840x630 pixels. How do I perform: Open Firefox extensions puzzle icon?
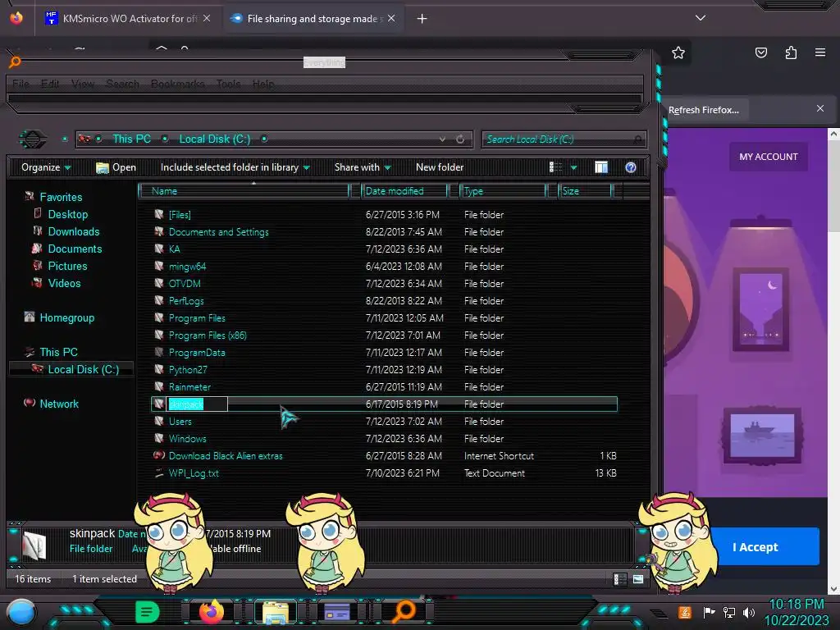point(791,52)
